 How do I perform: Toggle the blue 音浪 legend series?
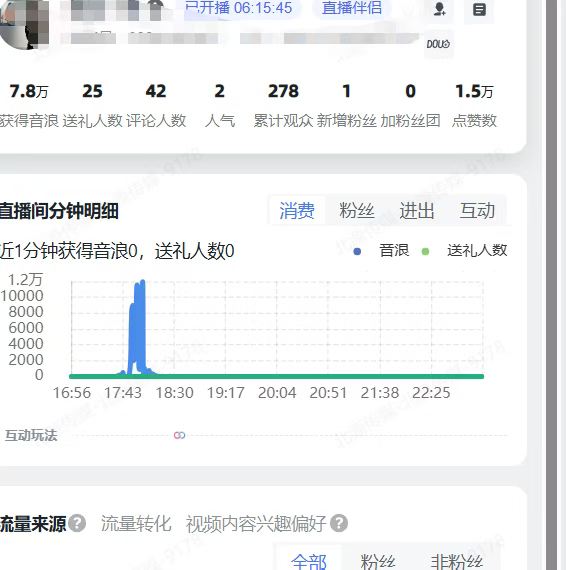click(381, 251)
